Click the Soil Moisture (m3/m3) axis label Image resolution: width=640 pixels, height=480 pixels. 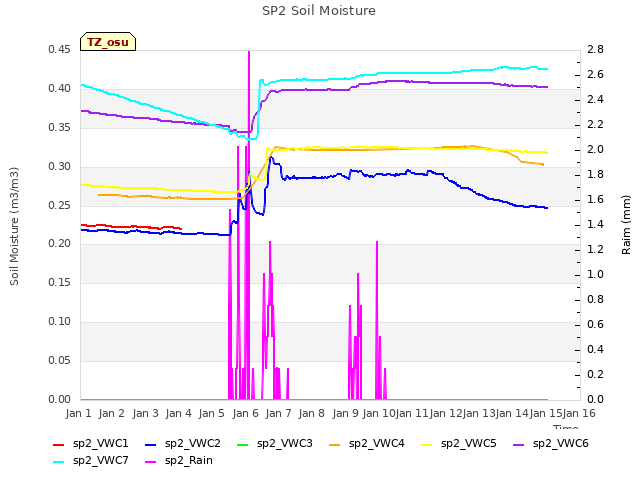pos(14,226)
